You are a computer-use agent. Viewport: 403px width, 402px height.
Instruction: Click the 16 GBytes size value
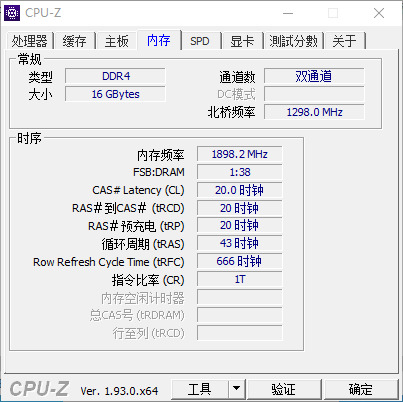[115, 94]
